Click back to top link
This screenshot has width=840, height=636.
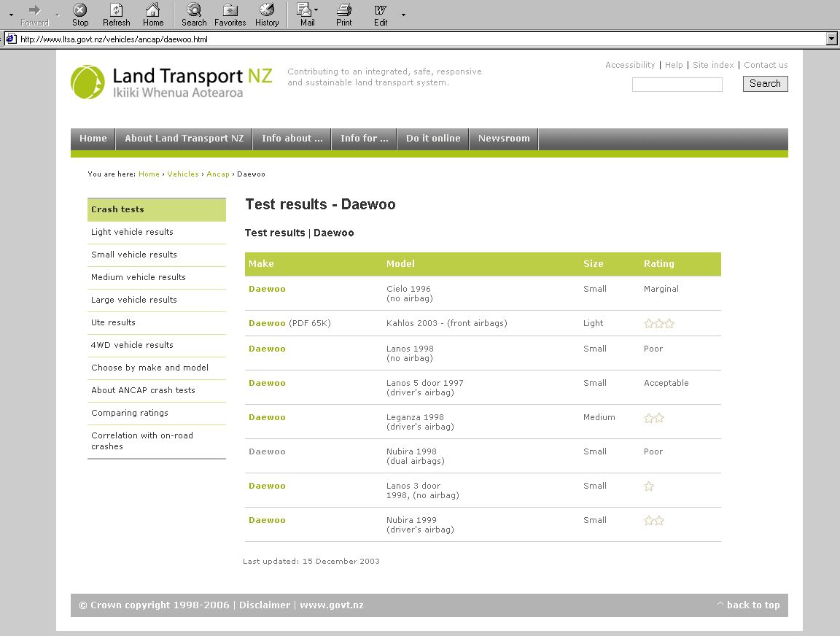(x=748, y=605)
